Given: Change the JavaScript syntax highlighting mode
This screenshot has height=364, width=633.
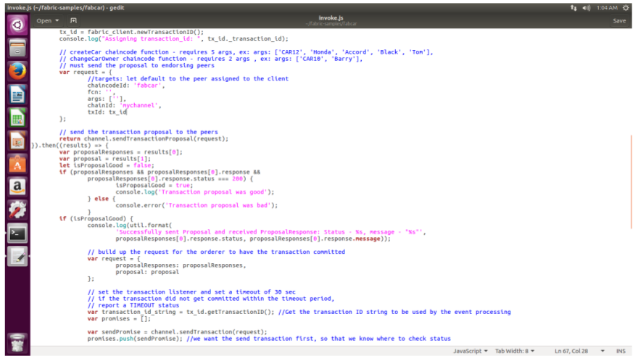Looking at the screenshot, I should 470,350.
